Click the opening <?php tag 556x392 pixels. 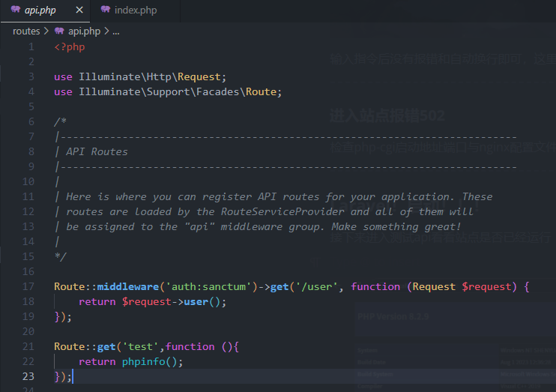pos(70,46)
